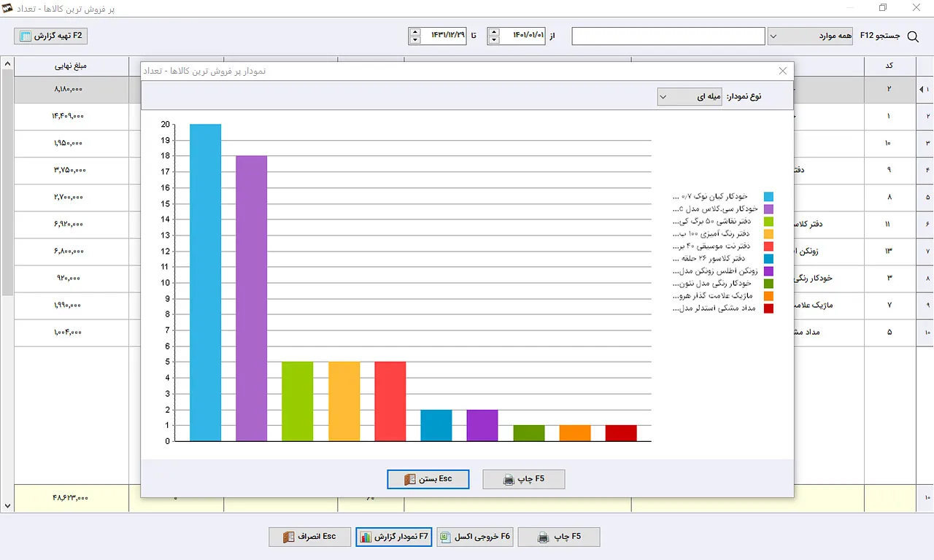Click the search text input field
934x560 pixels.
point(668,36)
